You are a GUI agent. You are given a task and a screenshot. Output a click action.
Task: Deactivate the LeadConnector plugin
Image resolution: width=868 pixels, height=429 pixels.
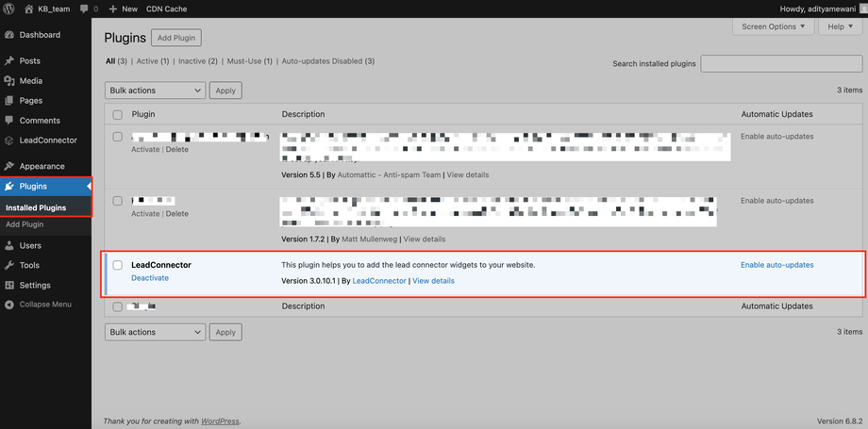(150, 278)
